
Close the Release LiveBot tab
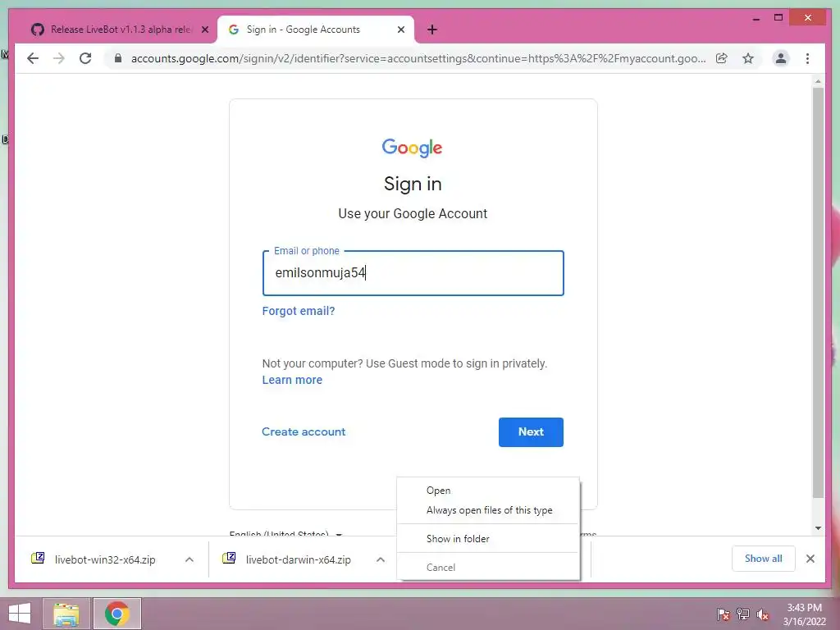pos(204,30)
